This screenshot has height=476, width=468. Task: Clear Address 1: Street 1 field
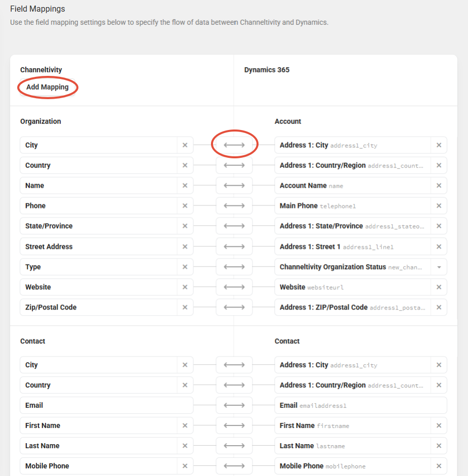point(439,246)
